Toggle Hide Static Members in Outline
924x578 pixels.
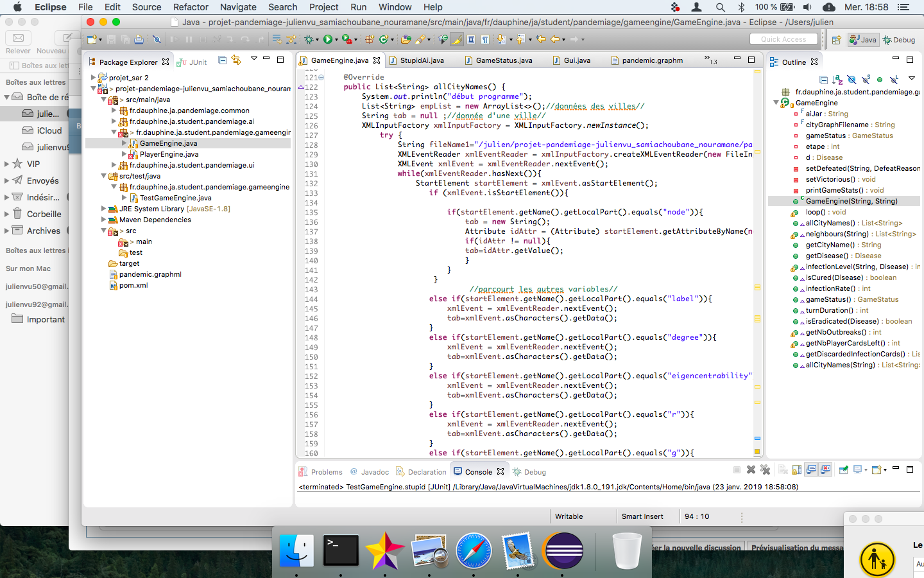tap(866, 80)
